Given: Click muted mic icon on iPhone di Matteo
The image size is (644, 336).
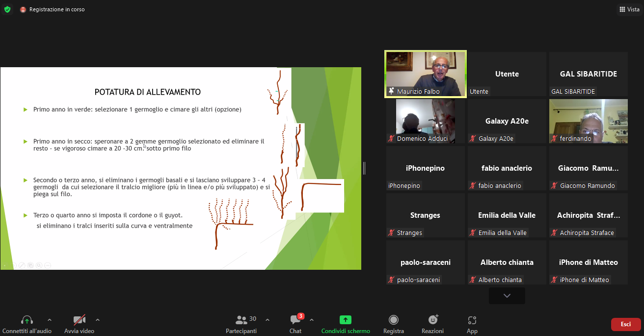Looking at the screenshot, I should [x=555, y=280].
